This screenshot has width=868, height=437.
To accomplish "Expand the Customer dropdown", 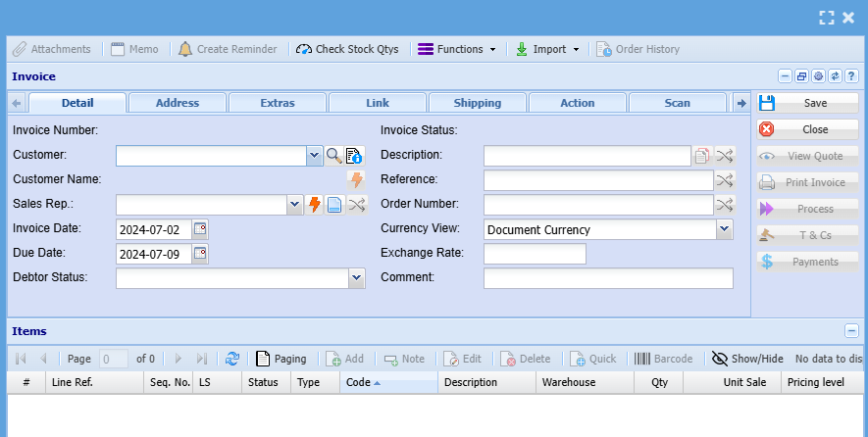I will 314,155.
